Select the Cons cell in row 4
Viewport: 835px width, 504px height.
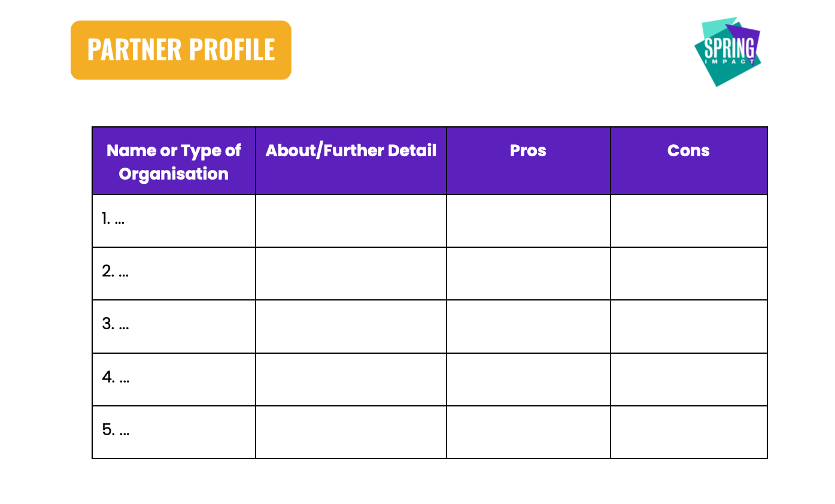689,379
